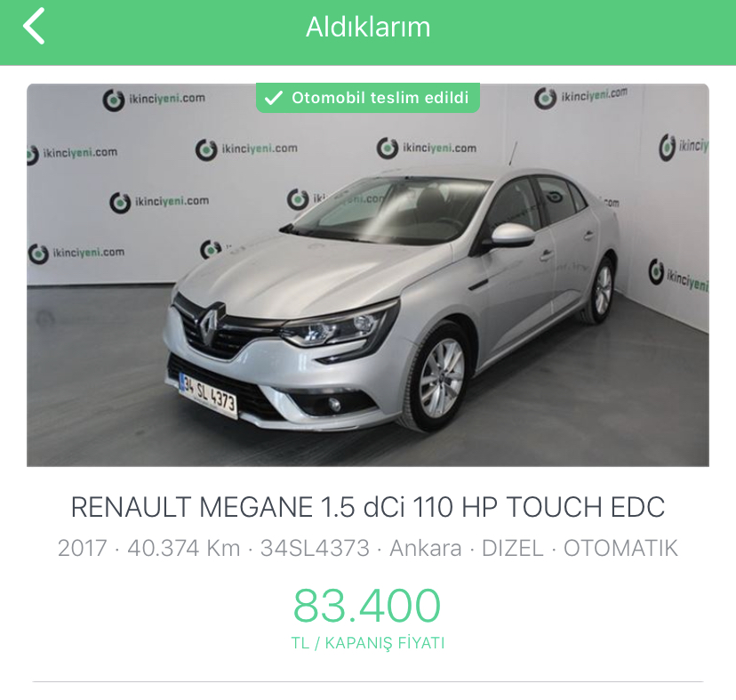Tap the Otomobil teslim edildi badge
This screenshot has width=736, height=700.
pos(367,98)
